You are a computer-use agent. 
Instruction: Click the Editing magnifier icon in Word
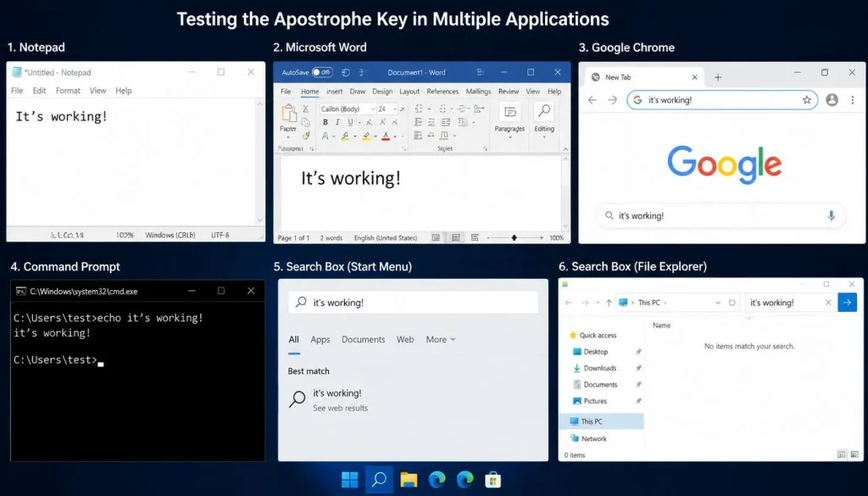[x=544, y=111]
